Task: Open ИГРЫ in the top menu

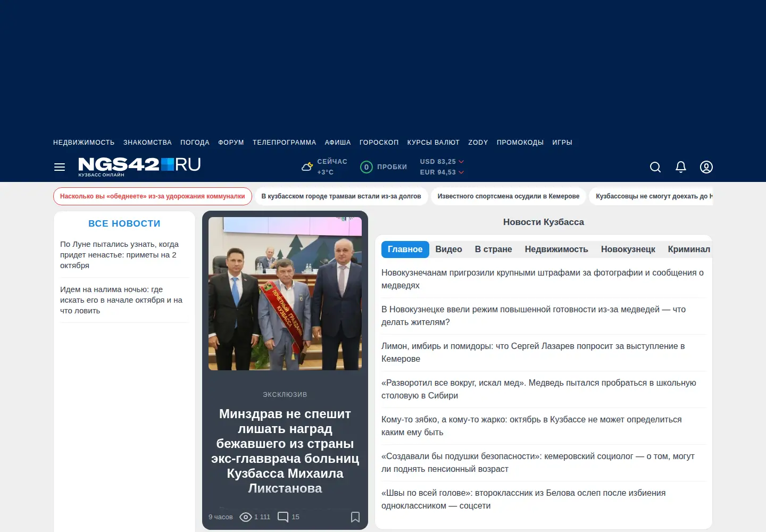Action: [x=562, y=143]
